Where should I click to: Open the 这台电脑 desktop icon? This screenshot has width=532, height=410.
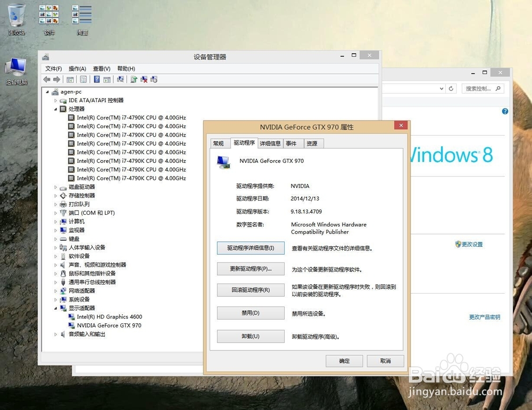click(16, 71)
